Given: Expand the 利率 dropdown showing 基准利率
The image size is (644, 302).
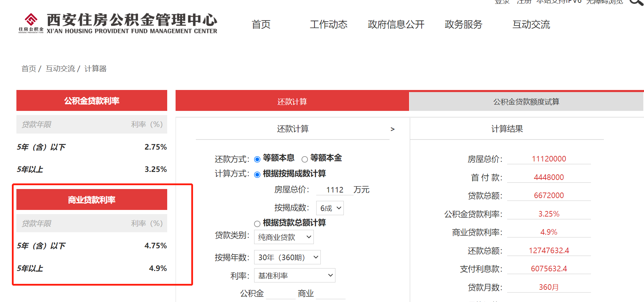Looking at the screenshot, I should [295, 275].
